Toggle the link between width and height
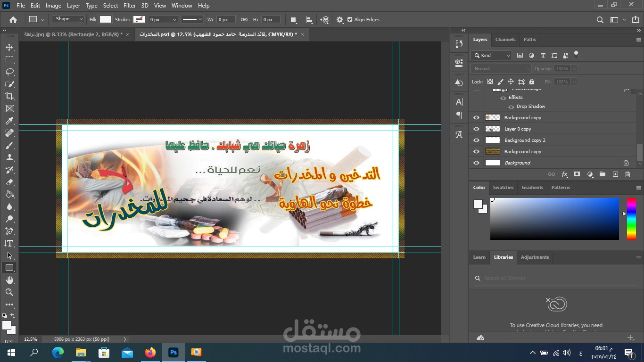 coord(244,20)
